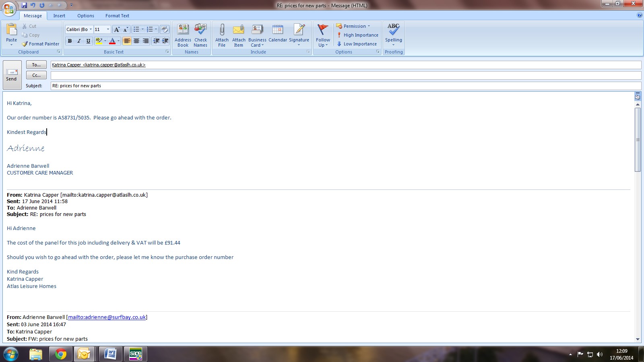Image resolution: width=644 pixels, height=362 pixels.
Task: Toggle bold formatting
Action: click(x=70, y=41)
